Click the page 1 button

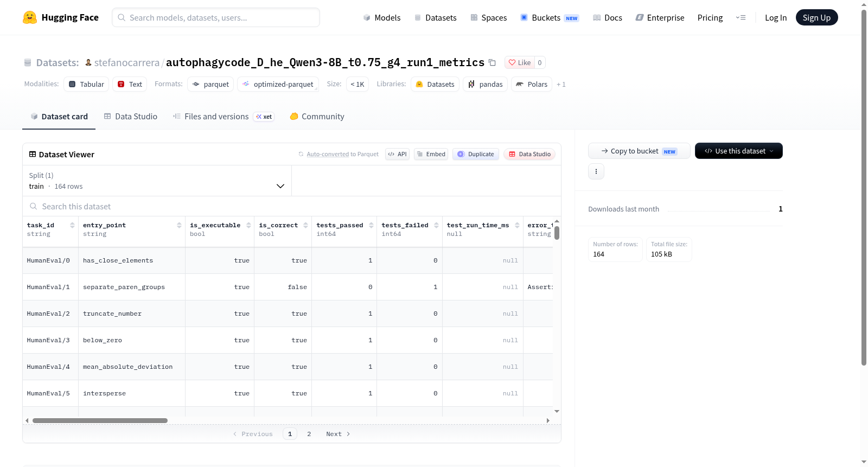[x=290, y=434]
